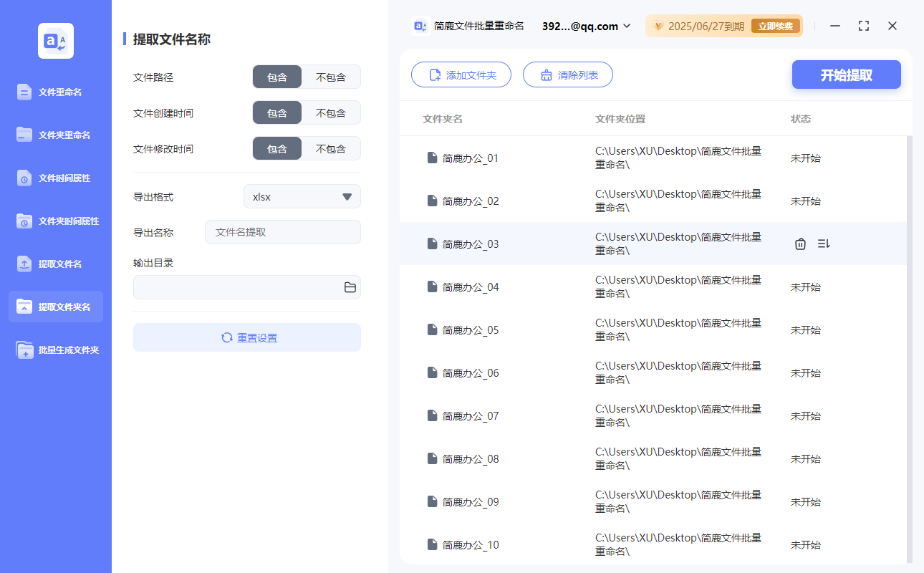Highlight the 提取文件夹名 sidebar tab
This screenshot has height=573, width=924.
[x=55, y=307]
